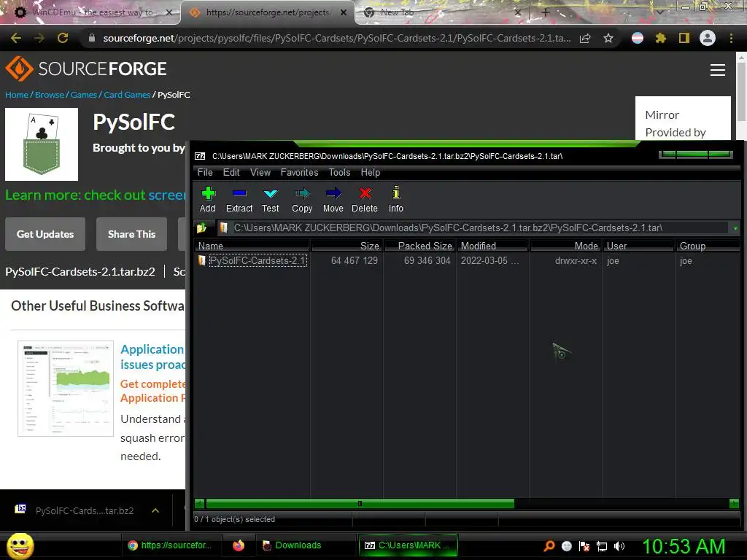Sort by Packed Size column header

[419, 246]
